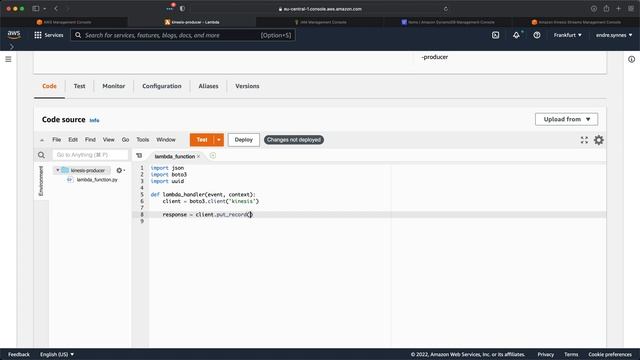Screen dimensions: 640x360
Task: Click the Safari address bar
Action: 320,9
